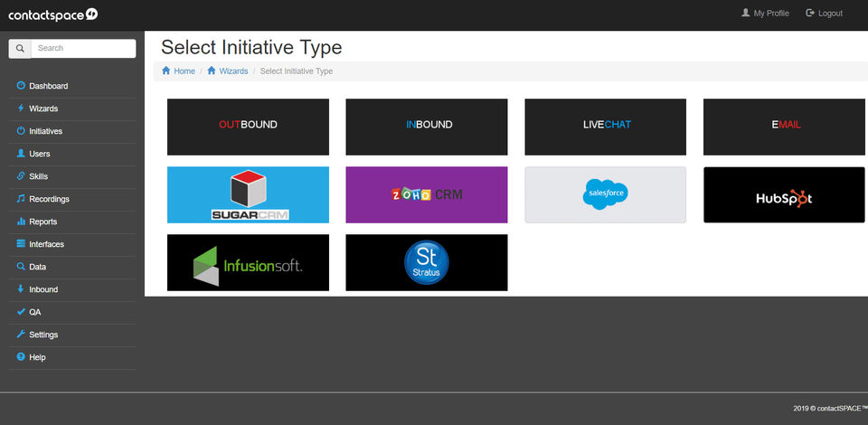Screen dimensions: 868x425
Task: Click the Users person icon
Action: coord(21,154)
